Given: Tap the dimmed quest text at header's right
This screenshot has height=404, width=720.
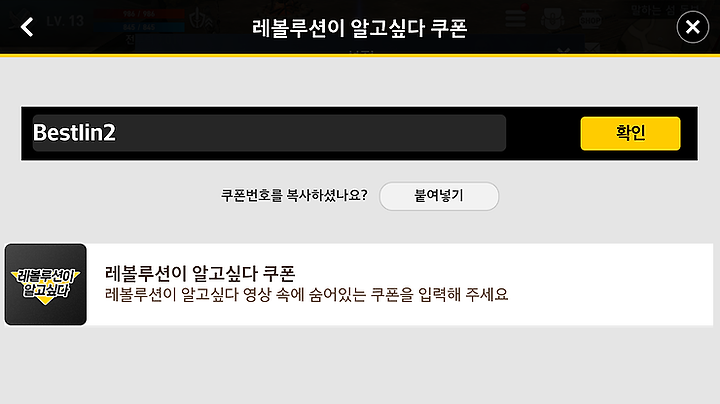Looking at the screenshot, I should (665, 9).
